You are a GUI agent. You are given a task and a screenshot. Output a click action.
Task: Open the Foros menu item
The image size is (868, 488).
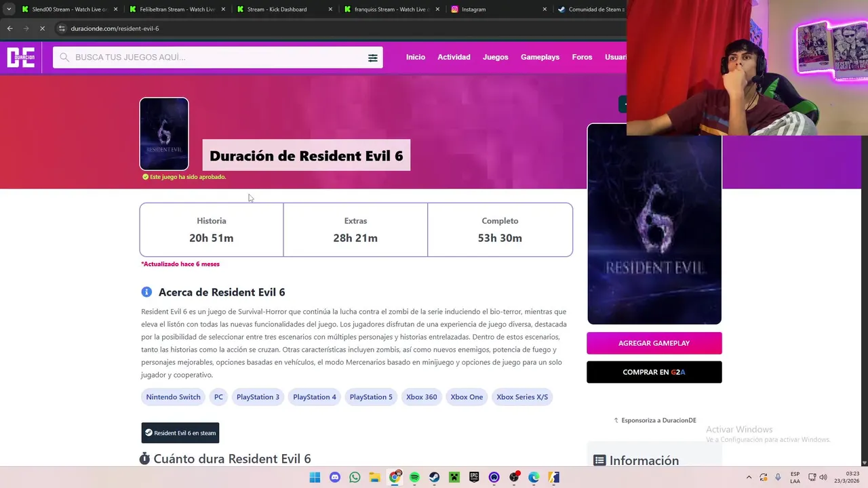[x=582, y=57]
